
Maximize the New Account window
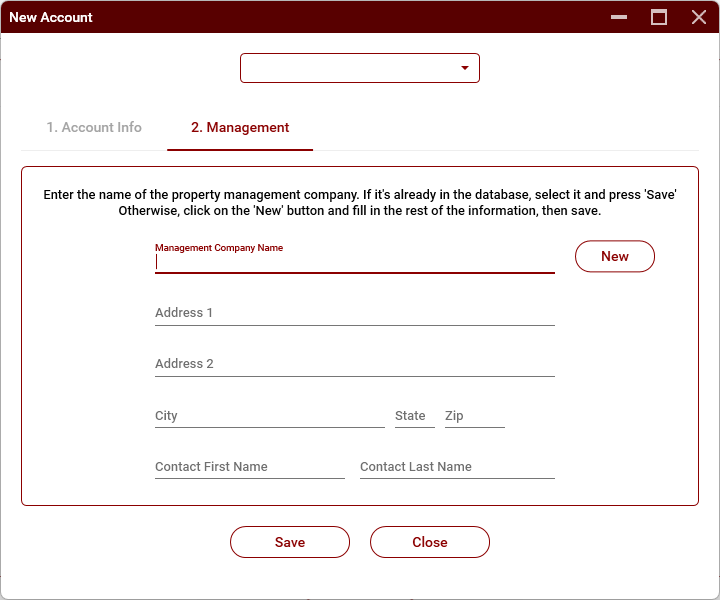(x=659, y=17)
